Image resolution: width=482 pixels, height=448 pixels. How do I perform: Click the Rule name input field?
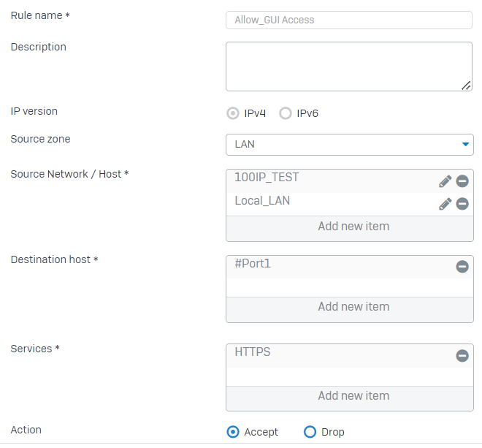point(349,20)
